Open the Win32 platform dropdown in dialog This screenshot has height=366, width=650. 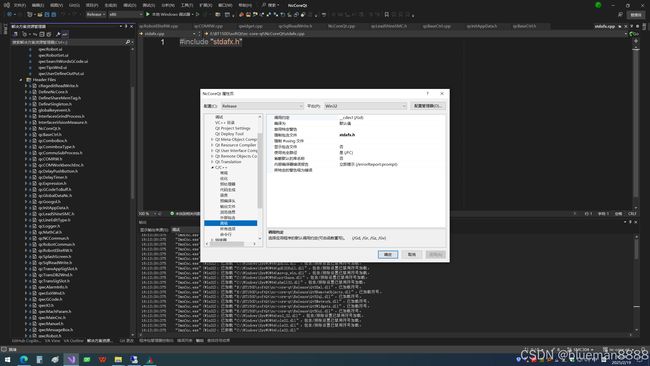[x=365, y=106]
